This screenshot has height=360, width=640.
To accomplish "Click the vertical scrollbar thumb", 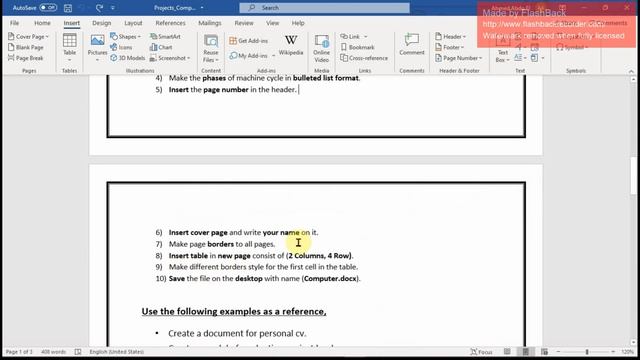I will pyautogui.click(x=633, y=176).
